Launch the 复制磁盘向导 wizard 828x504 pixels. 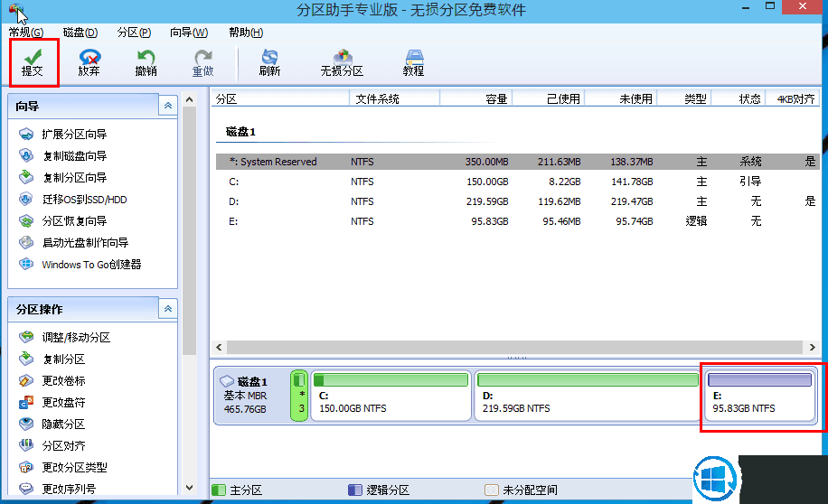coord(63,155)
